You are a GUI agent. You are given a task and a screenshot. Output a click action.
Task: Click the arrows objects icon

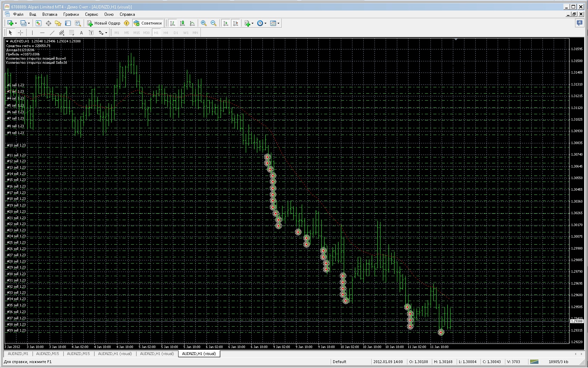click(x=101, y=33)
